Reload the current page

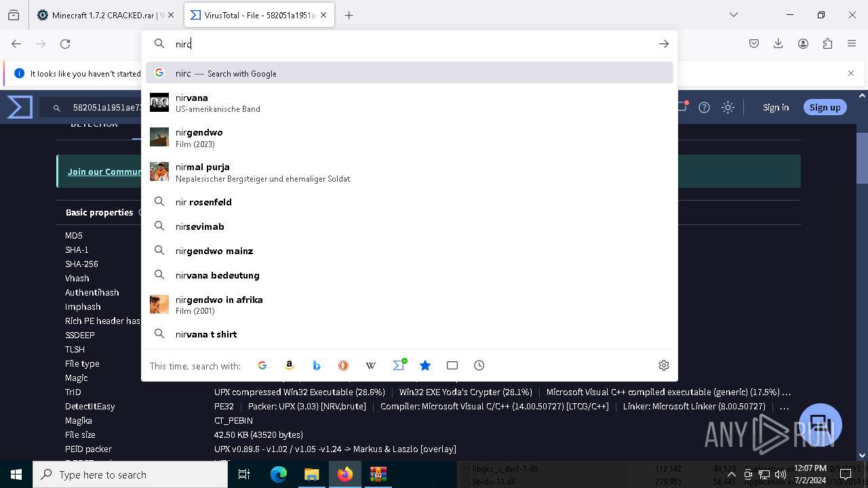(65, 43)
